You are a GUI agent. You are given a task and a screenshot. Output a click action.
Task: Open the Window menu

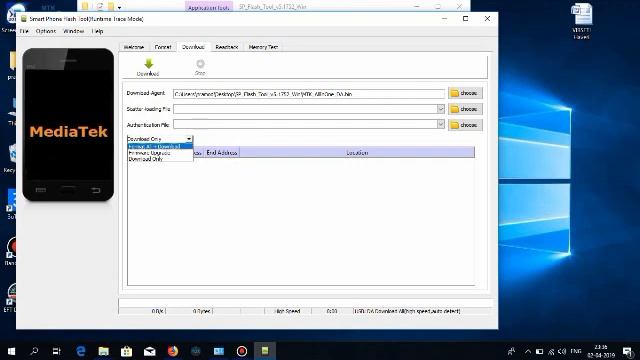74,31
